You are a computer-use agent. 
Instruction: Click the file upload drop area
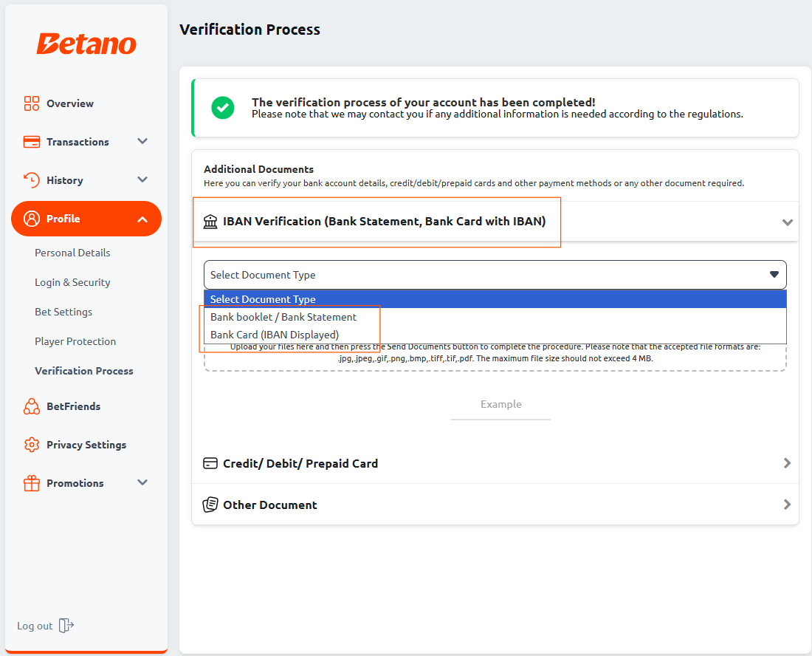point(495,357)
